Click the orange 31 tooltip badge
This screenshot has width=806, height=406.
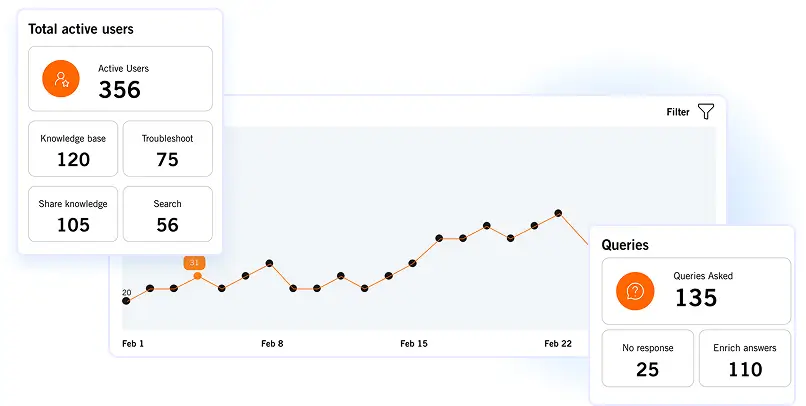(194, 263)
